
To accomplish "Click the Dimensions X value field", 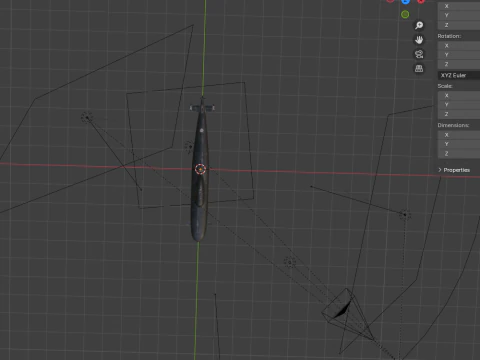I will [x=459, y=135].
